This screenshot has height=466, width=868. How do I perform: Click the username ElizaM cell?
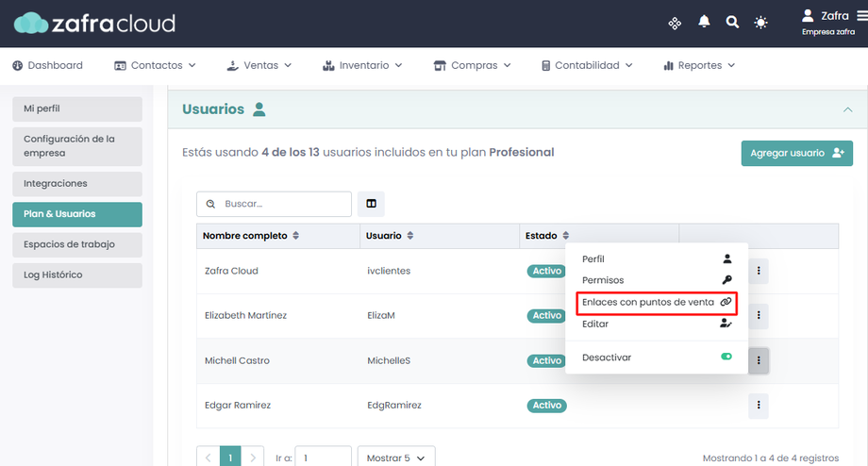tap(381, 315)
